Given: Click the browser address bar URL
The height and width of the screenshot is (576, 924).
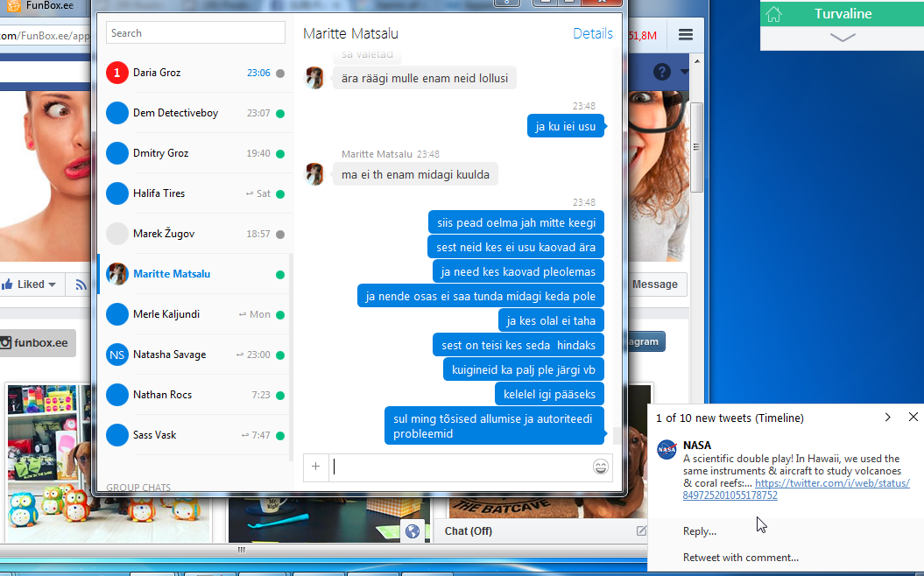Looking at the screenshot, I should 45,36.
